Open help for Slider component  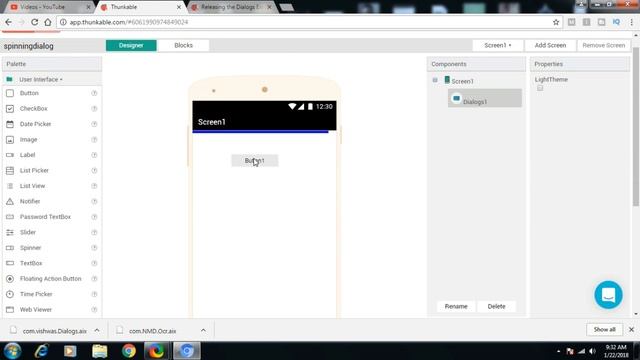coord(94,232)
